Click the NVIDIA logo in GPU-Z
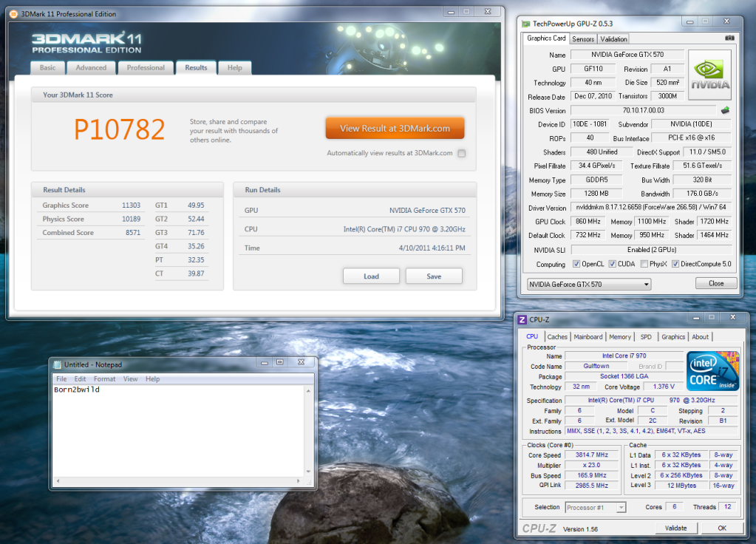756x544 pixels. coord(709,75)
